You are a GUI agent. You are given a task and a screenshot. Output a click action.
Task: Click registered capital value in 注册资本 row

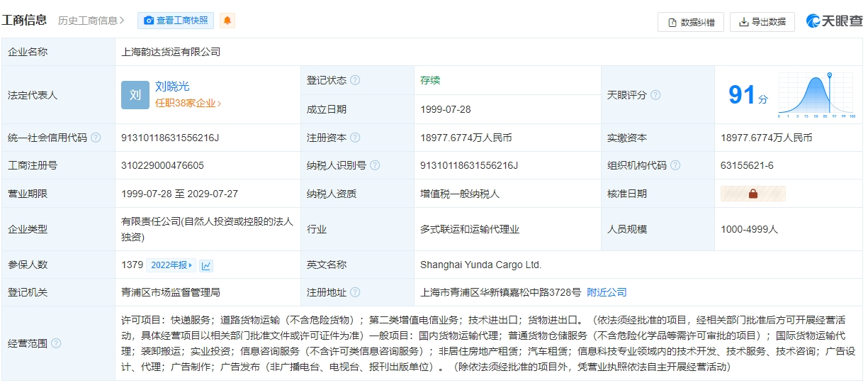click(x=466, y=138)
